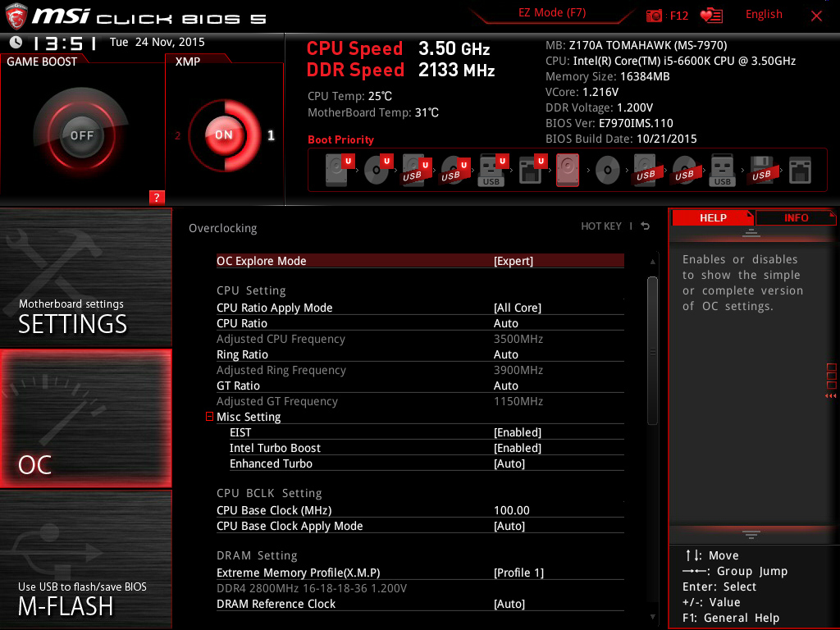Select the last network boot device icon

(800, 171)
